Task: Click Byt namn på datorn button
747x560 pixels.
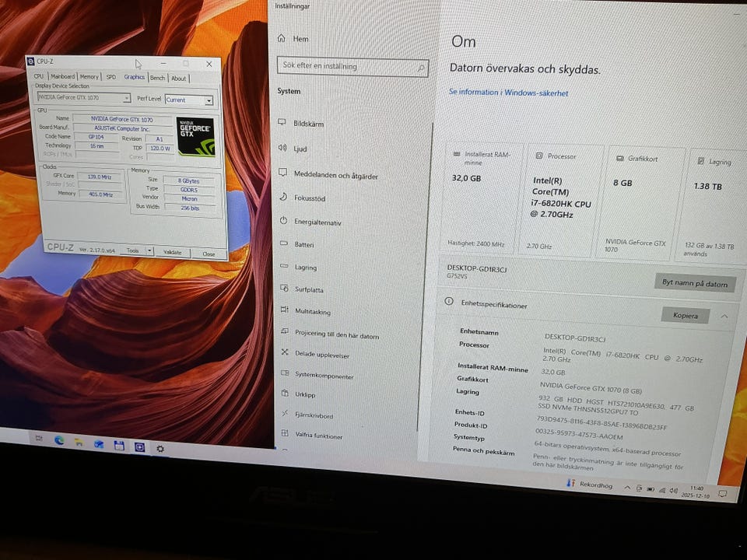Action: (x=695, y=283)
